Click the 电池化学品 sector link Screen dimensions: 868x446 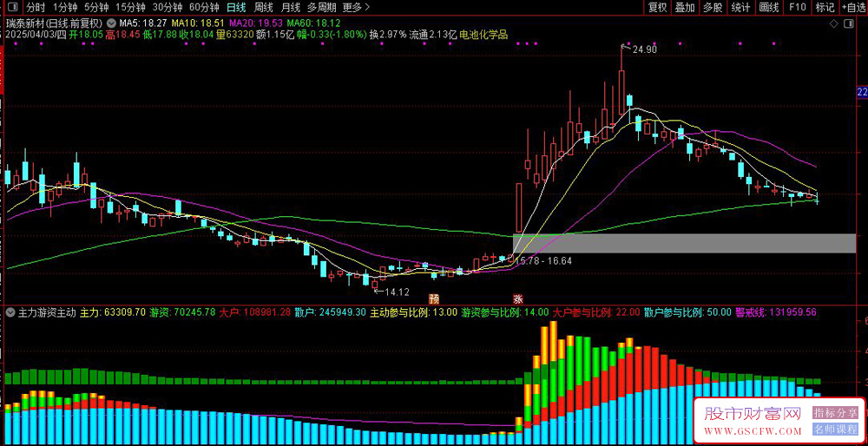(483, 35)
